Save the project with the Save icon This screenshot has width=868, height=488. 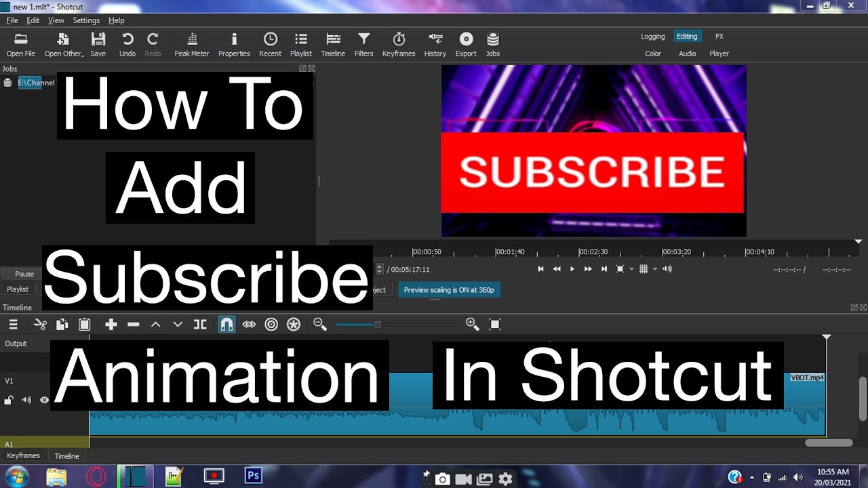coord(98,45)
